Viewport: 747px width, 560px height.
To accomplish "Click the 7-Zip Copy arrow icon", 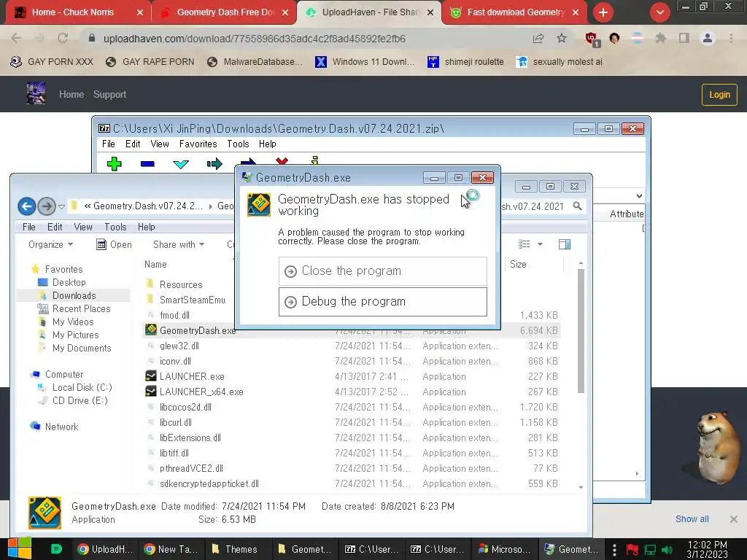I will (214, 164).
